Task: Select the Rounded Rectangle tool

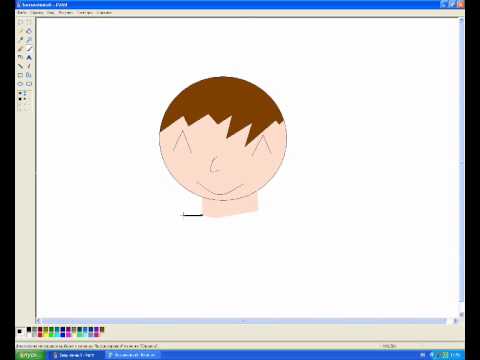Action: (29, 84)
